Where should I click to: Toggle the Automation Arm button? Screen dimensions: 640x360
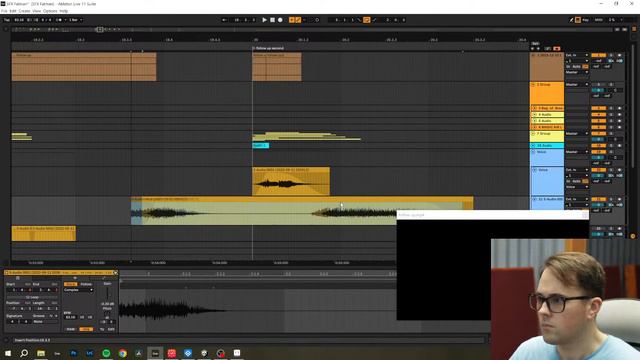tap(298, 20)
